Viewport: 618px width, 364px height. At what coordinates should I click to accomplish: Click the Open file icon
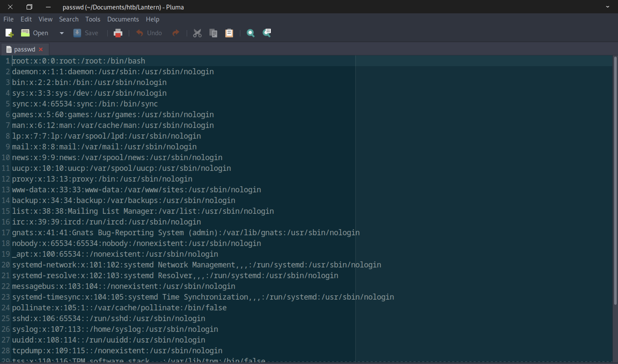click(25, 33)
